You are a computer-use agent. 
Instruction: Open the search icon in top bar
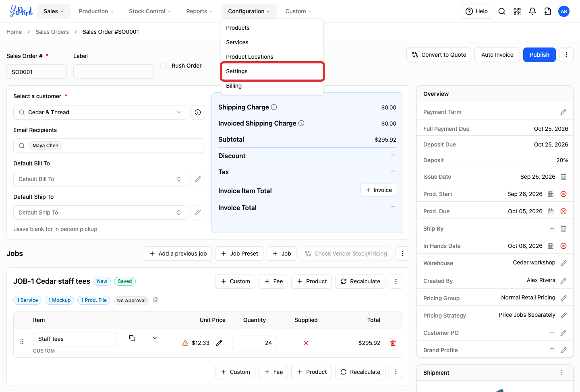point(502,11)
